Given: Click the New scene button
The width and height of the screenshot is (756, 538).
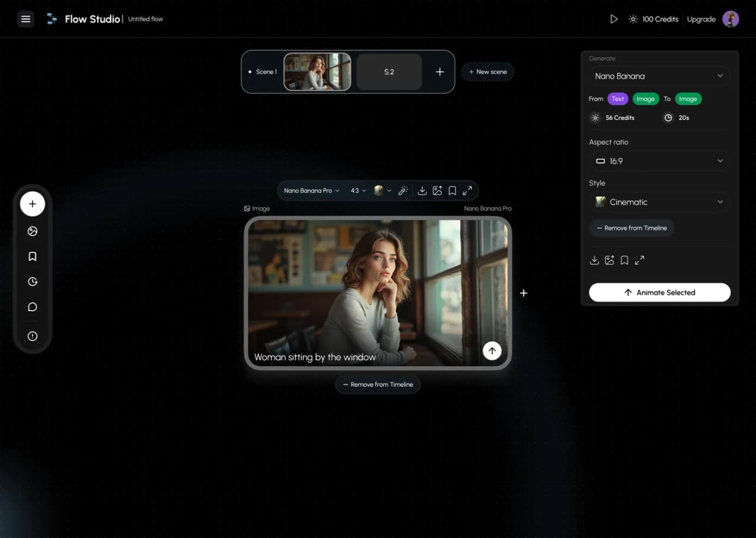Looking at the screenshot, I should 488,71.
